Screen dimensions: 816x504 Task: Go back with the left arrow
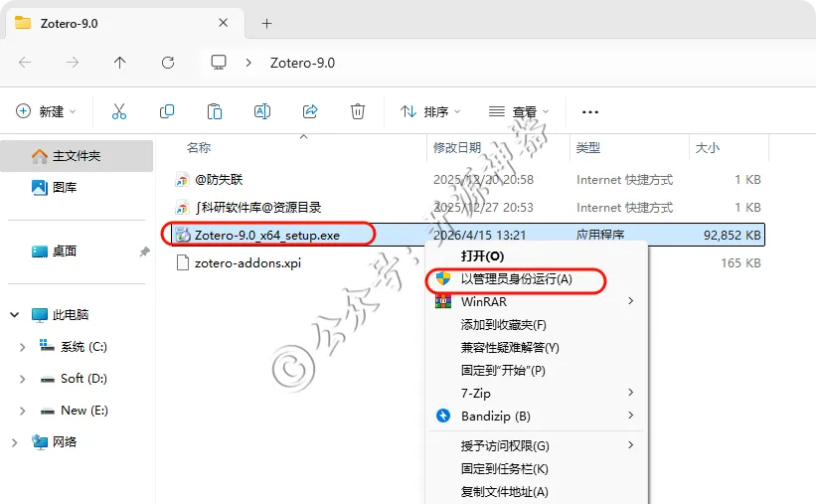click(25, 63)
